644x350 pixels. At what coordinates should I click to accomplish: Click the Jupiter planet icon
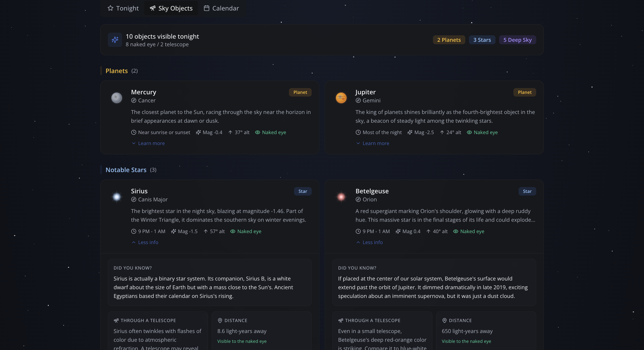341,98
